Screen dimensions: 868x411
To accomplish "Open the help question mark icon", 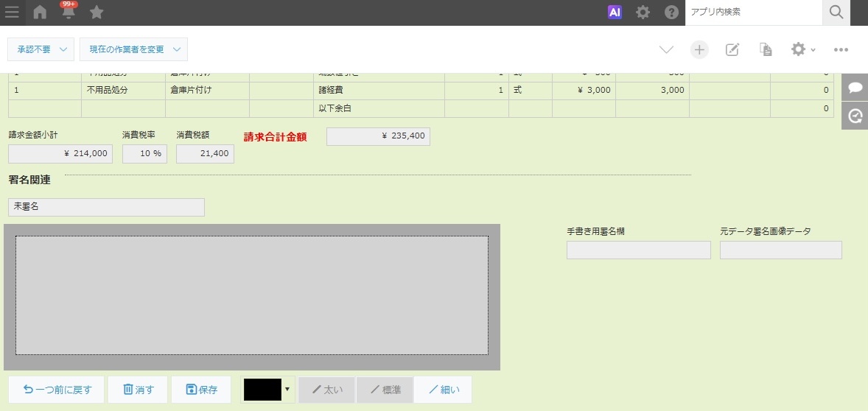I will (671, 13).
